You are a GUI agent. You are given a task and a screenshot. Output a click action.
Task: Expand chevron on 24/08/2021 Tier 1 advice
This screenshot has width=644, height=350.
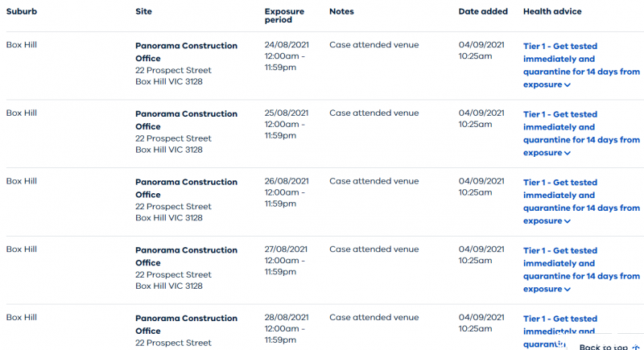[x=568, y=85]
